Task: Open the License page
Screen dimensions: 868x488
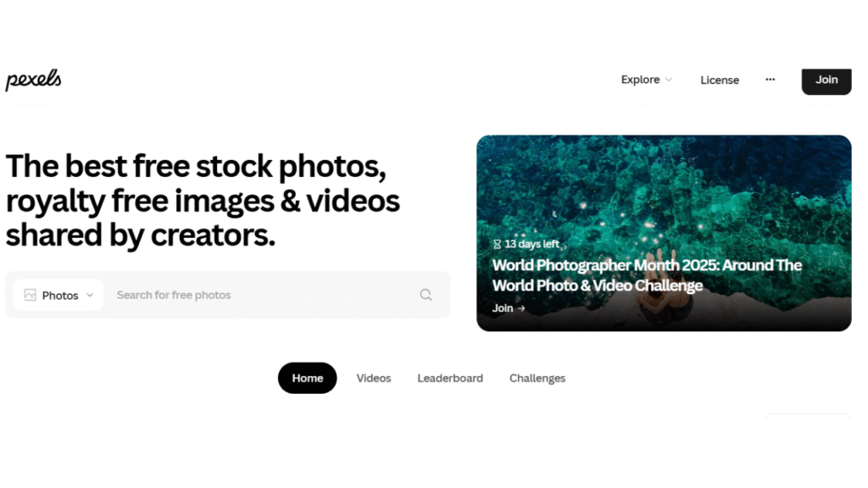Action: point(720,80)
